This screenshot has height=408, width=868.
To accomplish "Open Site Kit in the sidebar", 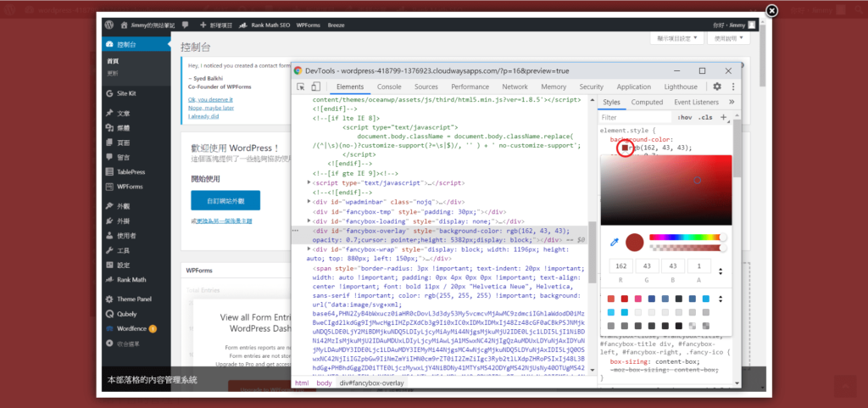I will coord(126,93).
